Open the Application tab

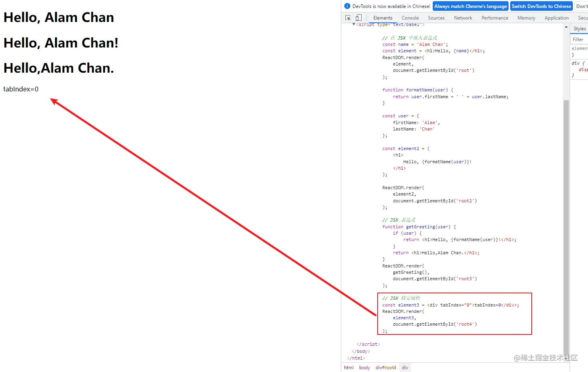click(x=556, y=18)
